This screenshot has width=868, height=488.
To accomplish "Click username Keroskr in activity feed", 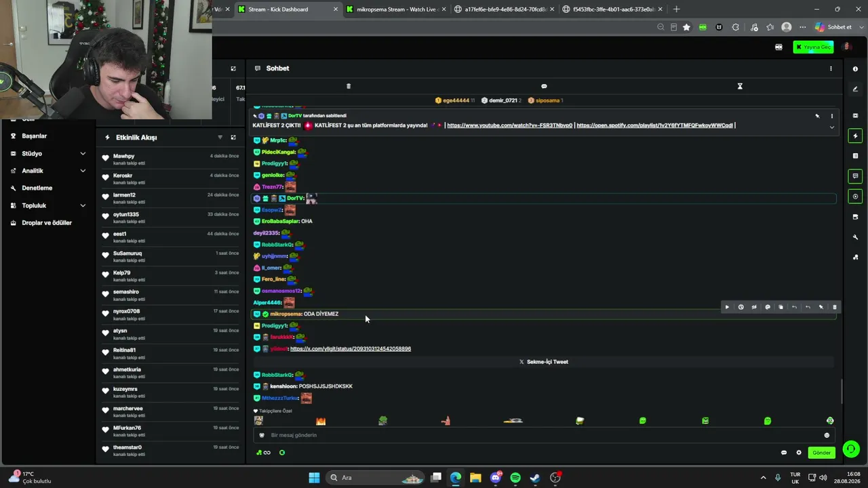I will tap(124, 176).
